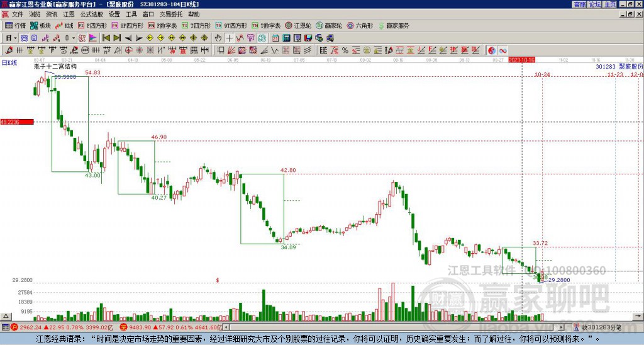Viewport: 644px width, 345px height.
Task: Select the 2023-10-16 date marker
Action: coord(521,60)
